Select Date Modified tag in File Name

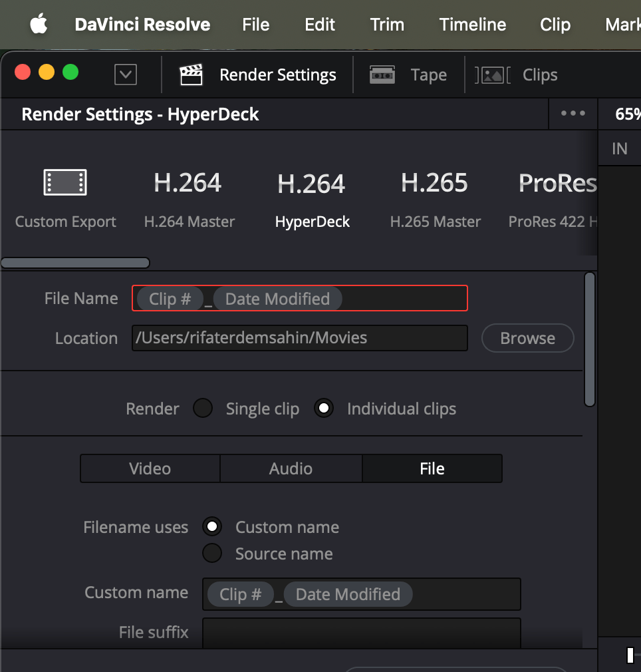point(277,299)
